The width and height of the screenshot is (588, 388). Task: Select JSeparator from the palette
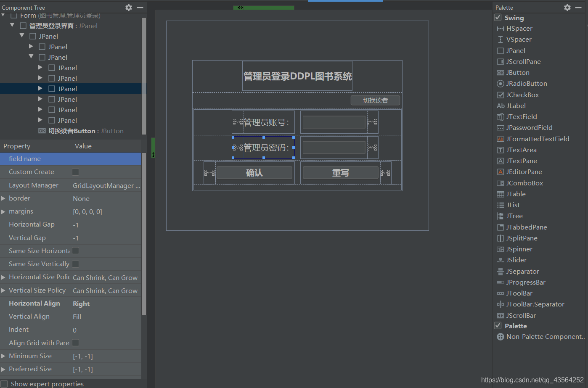point(518,272)
